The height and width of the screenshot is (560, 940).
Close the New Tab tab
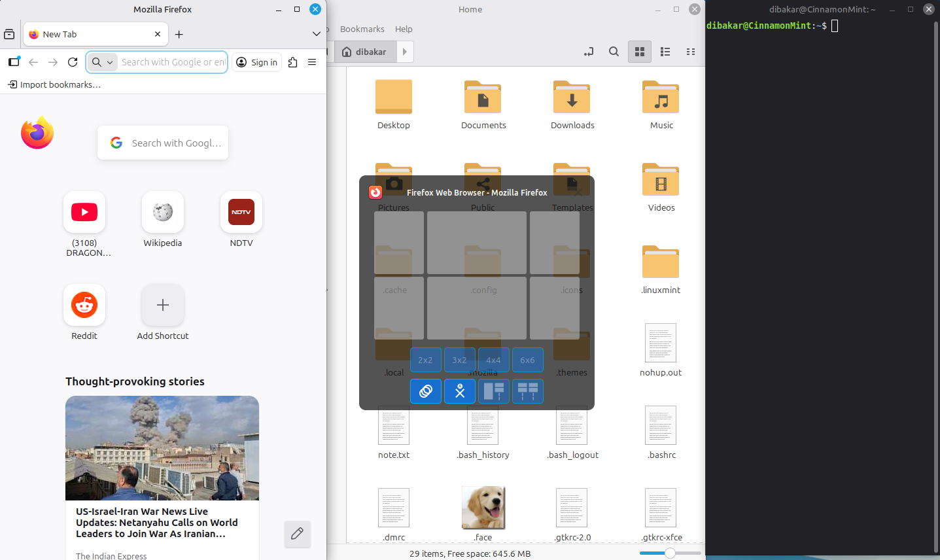pyautogui.click(x=158, y=34)
